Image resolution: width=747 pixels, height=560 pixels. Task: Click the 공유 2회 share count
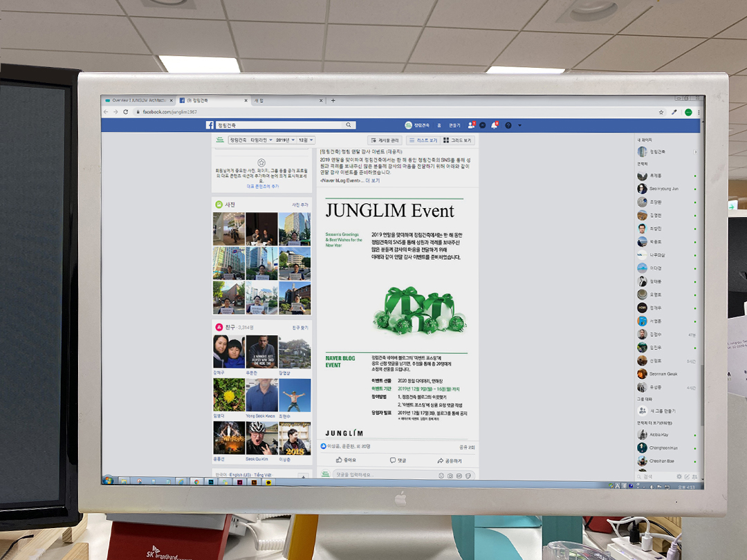pyautogui.click(x=467, y=447)
